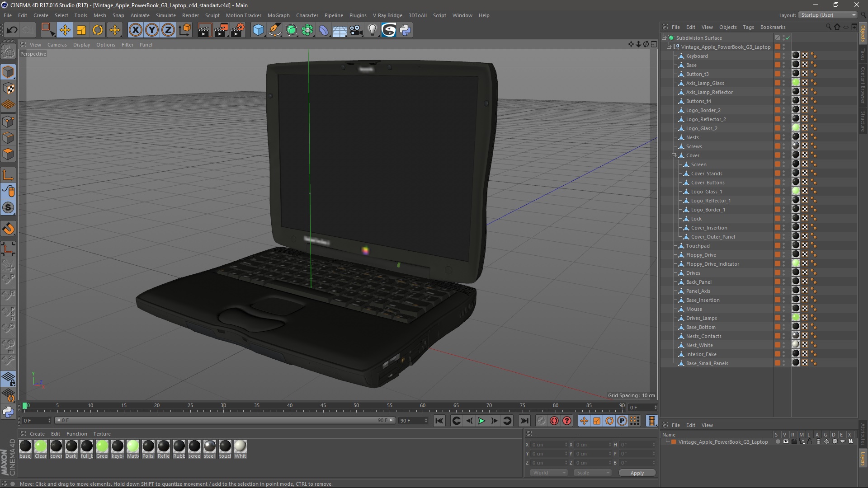Screen dimensions: 868x488
Task: Toggle visibility dots for Keyboard object
Action: pos(784,56)
